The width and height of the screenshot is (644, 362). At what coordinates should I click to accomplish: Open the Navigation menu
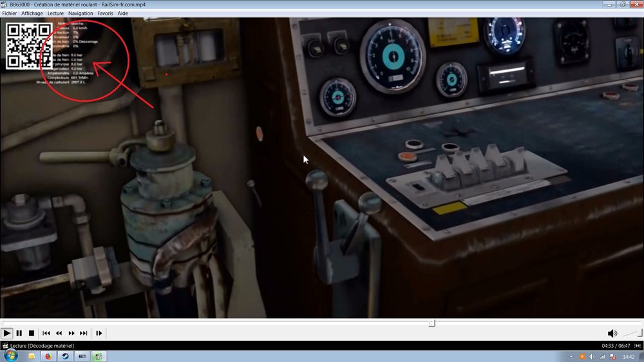[80, 13]
